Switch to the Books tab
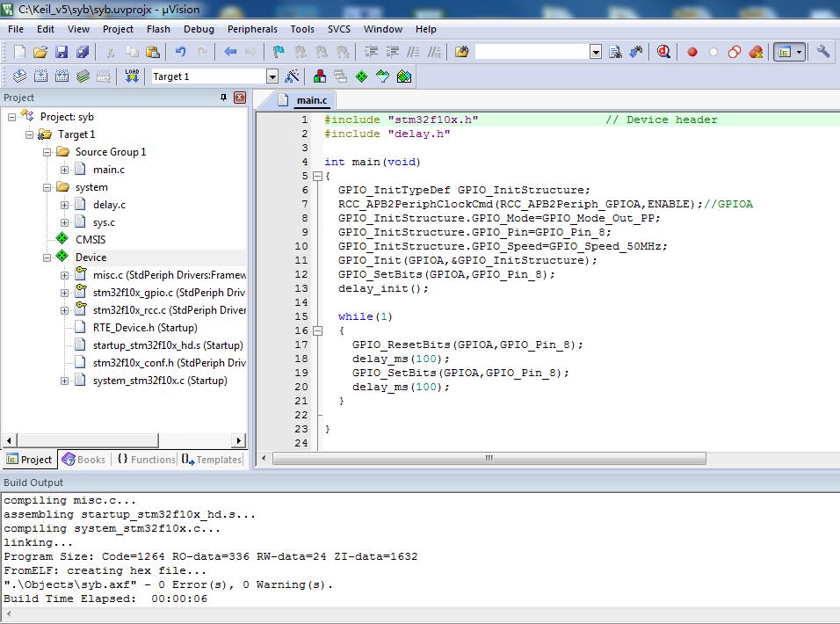 click(x=84, y=460)
